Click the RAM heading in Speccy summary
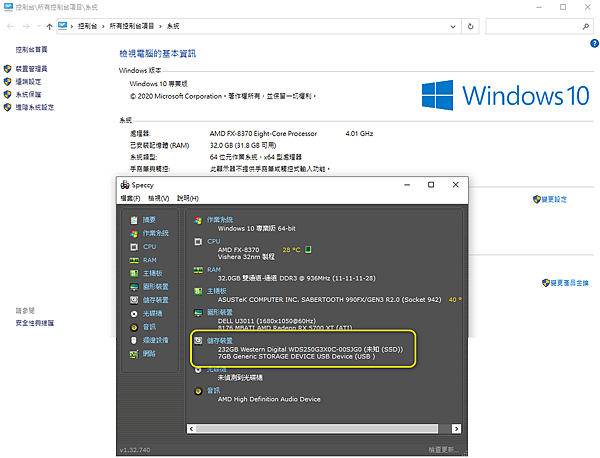 [x=214, y=270]
